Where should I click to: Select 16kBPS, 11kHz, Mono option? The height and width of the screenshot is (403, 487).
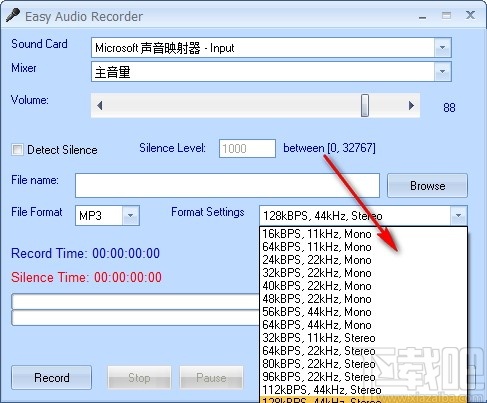click(x=364, y=234)
